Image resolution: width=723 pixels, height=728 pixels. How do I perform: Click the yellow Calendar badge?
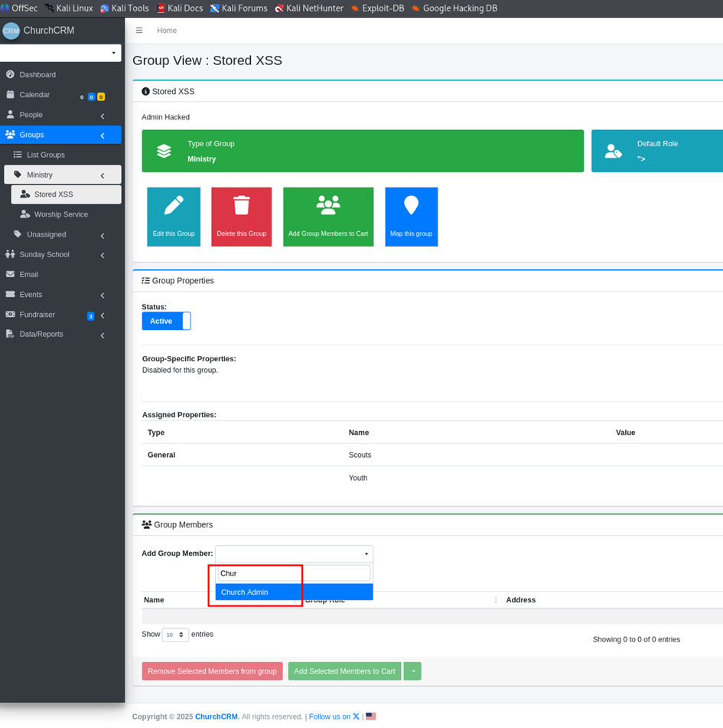click(101, 97)
